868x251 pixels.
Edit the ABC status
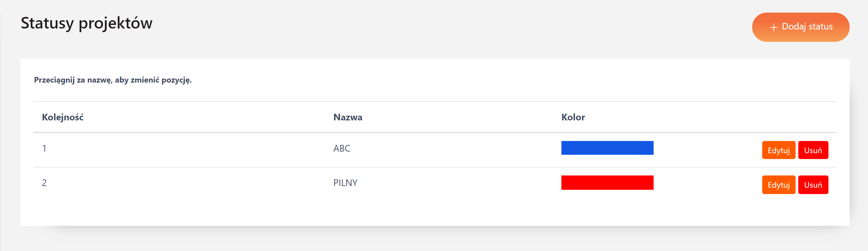[x=778, y=150]
